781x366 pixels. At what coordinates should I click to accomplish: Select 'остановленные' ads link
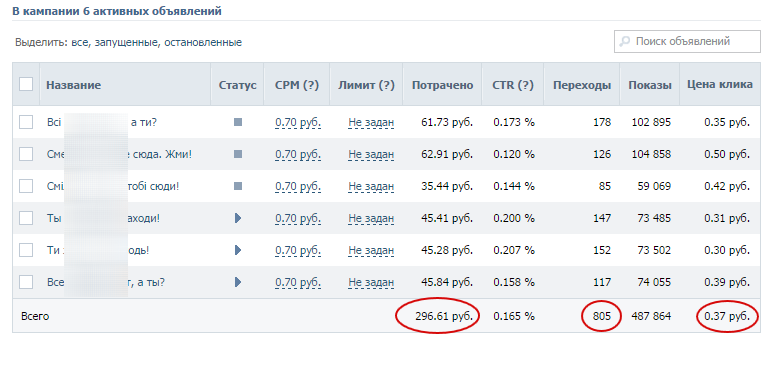tap(202, 43)
